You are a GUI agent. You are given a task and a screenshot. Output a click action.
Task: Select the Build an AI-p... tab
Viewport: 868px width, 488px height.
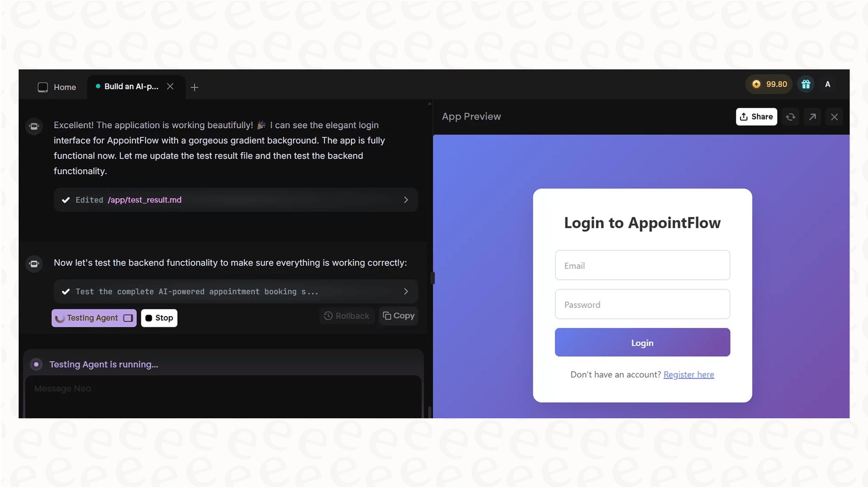pyautogui.click(x=131, y=86)
